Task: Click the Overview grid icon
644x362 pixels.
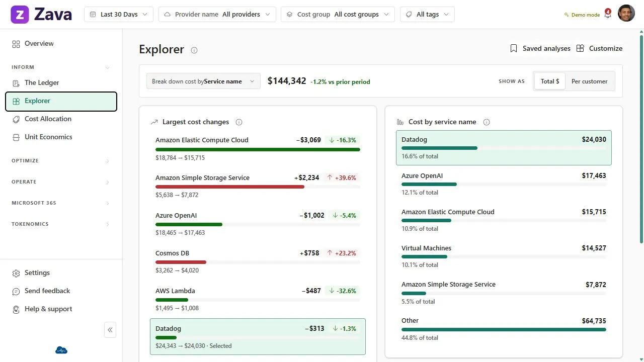Action: (16, 44)
